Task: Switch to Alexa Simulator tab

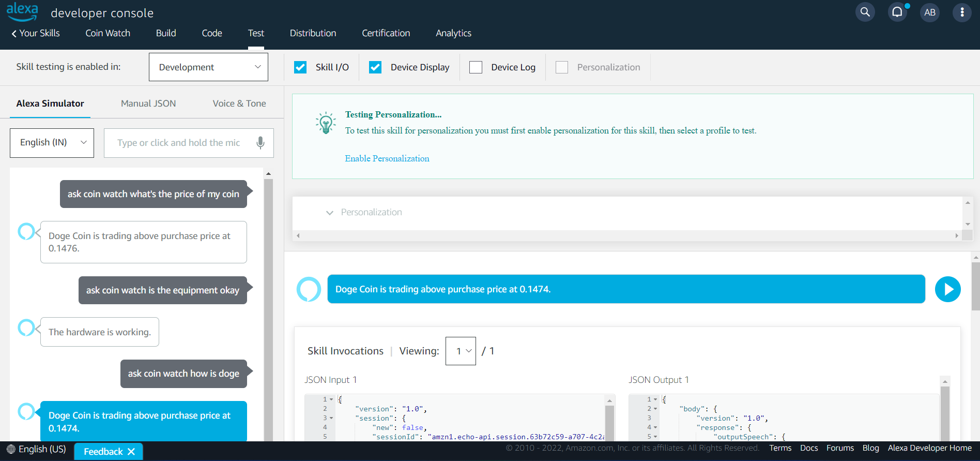Action: 50,103
